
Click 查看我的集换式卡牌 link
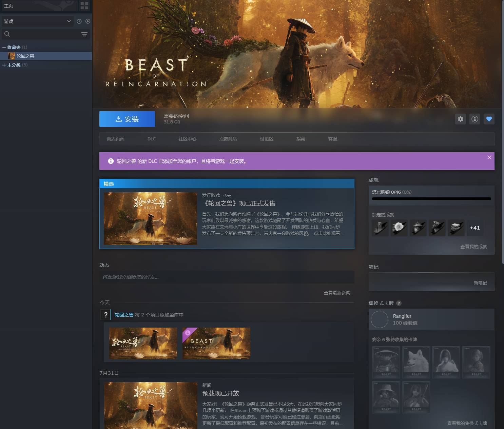coord(467,423)
